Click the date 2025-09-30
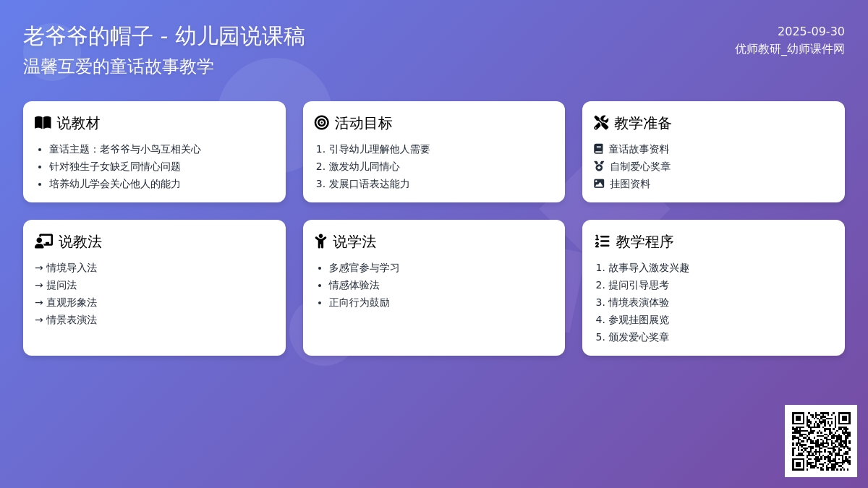Viewport: 868px width, 488px height. pos(811,32)
